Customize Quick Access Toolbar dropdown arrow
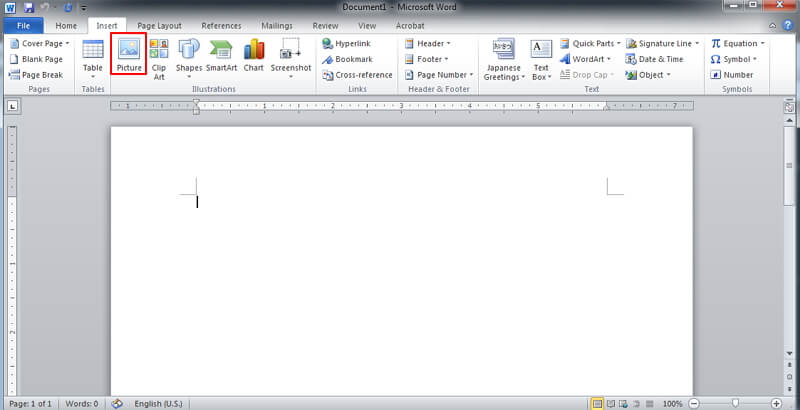Image resolution: width=800 pixels, height=410 pixels. [x=84, y=8]
